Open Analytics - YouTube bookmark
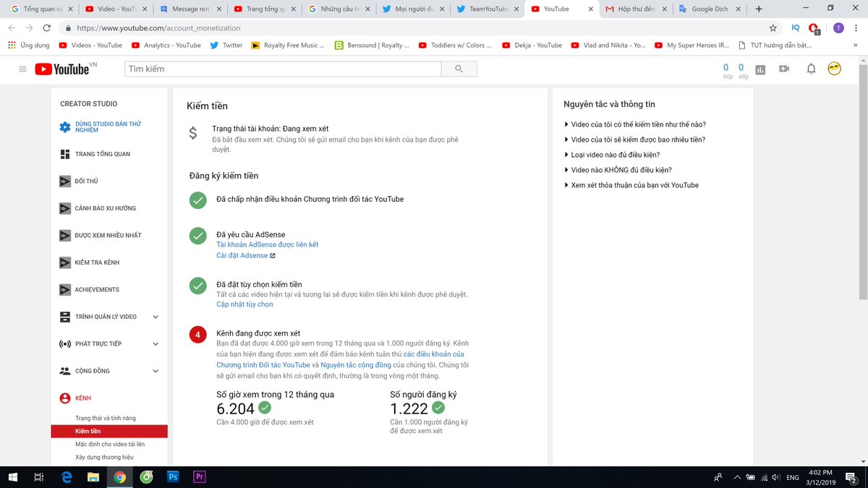The image size is (868, 488). [x=166, y=45]
